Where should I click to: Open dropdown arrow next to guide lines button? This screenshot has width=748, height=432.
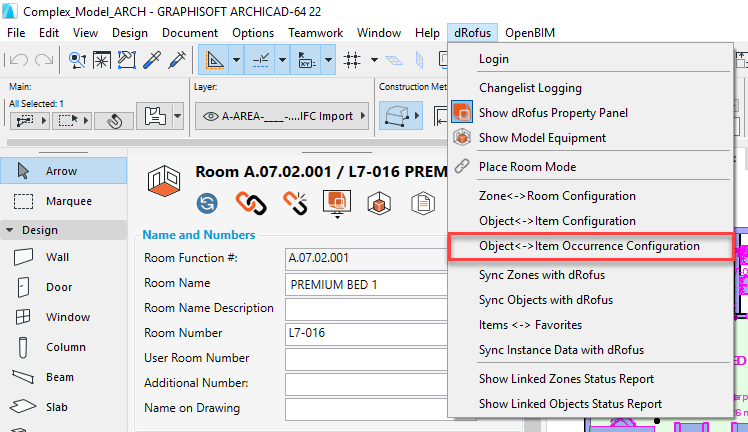pos(236,60)
